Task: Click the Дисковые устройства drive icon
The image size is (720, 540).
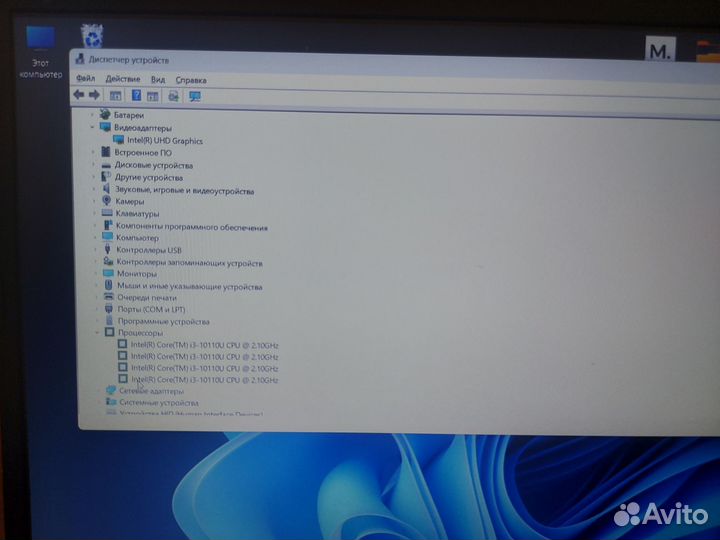Action: (x=106, y=165)
